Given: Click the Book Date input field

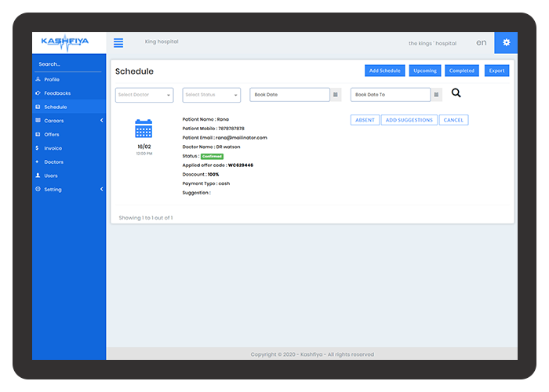Looking at the screenshot, I should coord(289,95).
